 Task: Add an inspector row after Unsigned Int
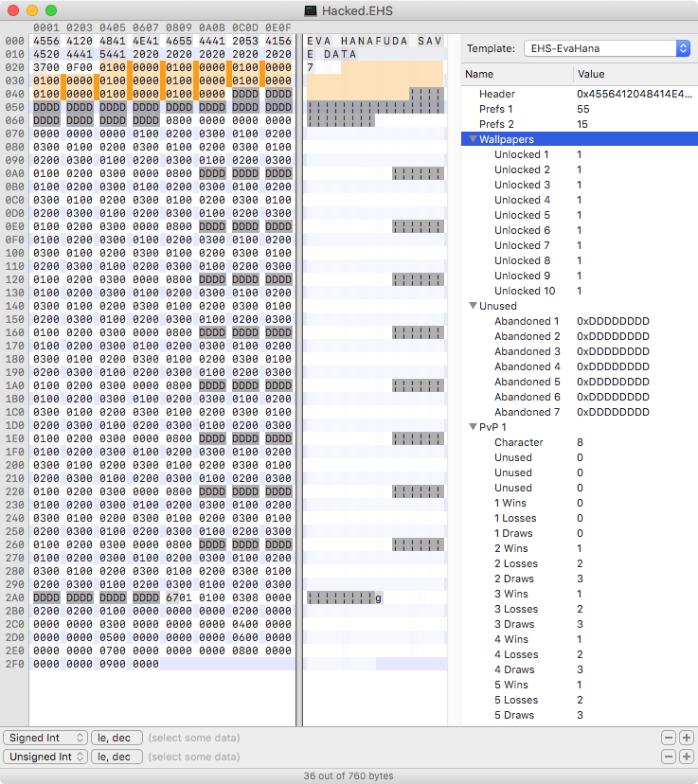click(686, 757)
